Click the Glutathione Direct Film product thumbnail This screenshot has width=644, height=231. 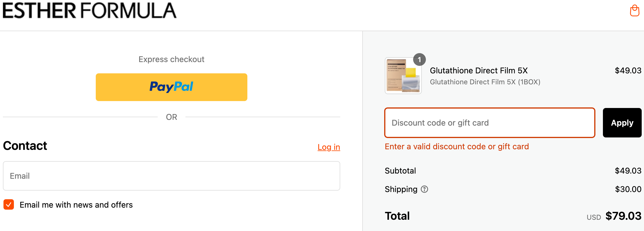coord(403,76)
